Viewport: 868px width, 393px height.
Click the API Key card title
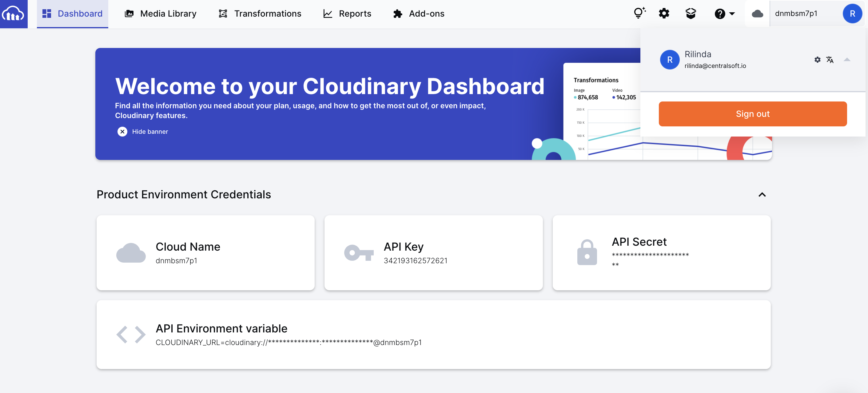click(404, 247)
